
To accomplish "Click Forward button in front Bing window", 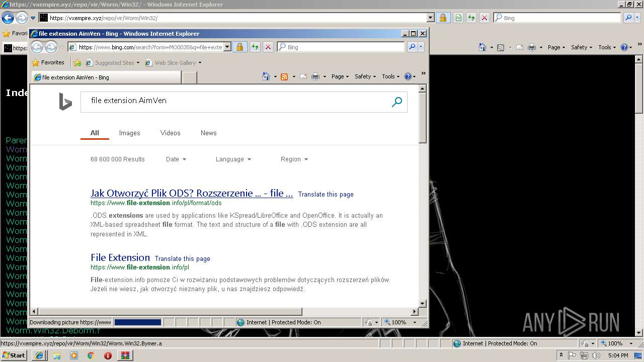I will point(51,47).
